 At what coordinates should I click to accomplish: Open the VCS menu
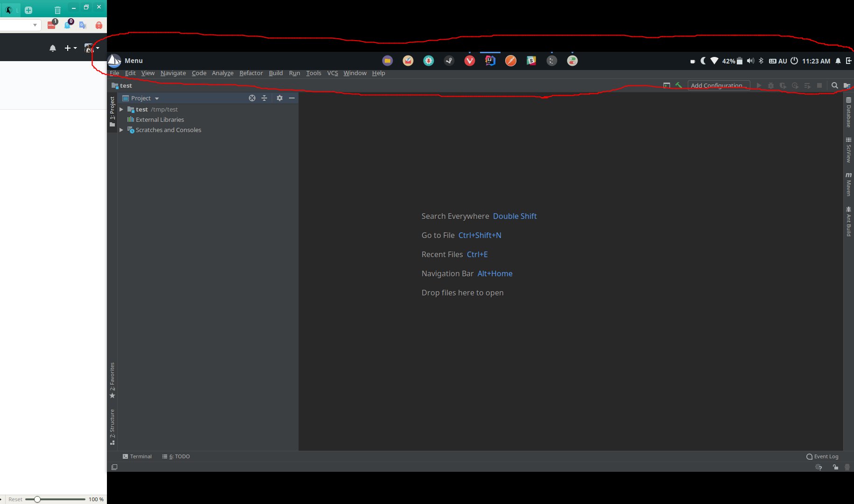tap(332, 73)
